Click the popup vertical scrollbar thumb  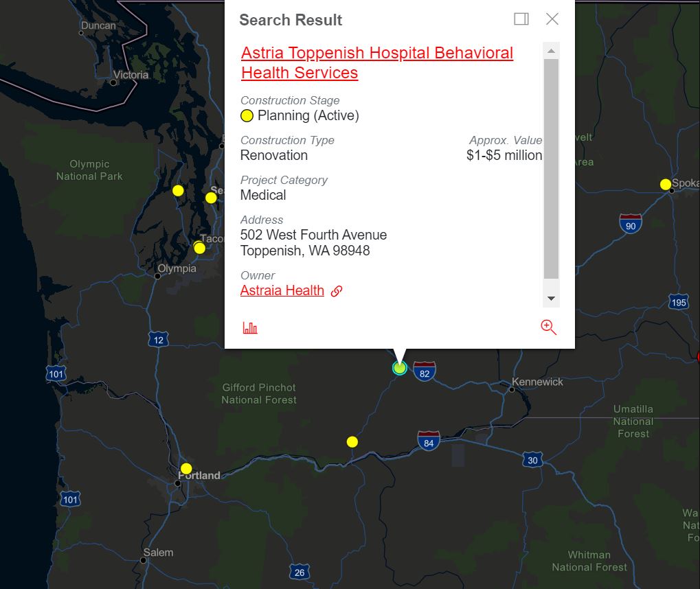coord(552,169)
